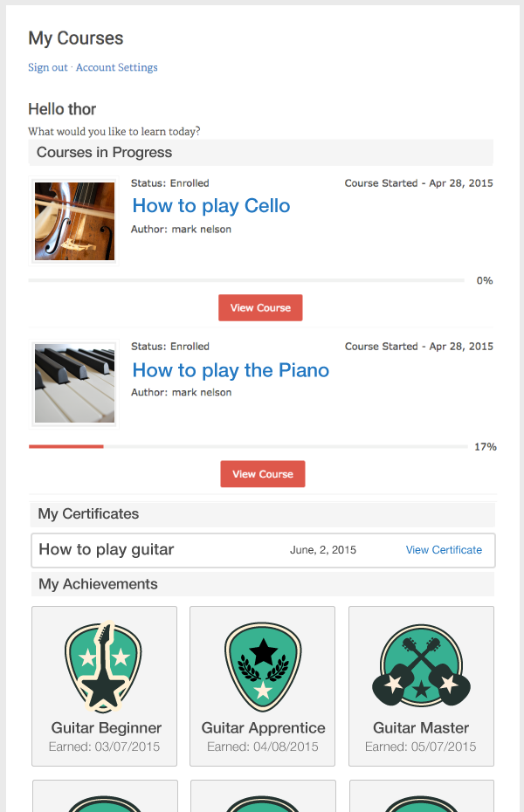524x812 pixels.
Task: Open Account Settings
Action: [116, 67]
